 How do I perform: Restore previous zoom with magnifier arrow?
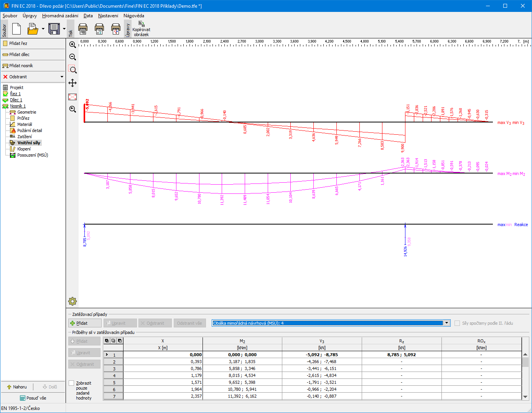click(72, 109)
